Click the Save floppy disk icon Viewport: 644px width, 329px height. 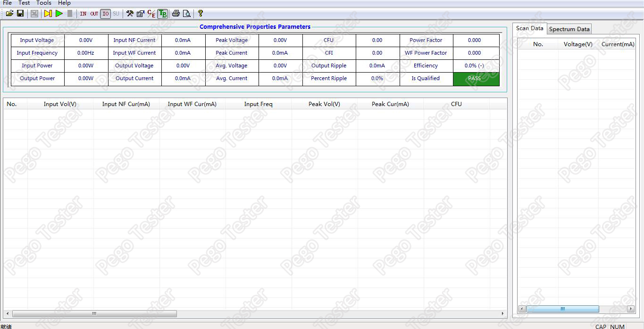pyautogui.click(x=20, y=14)
